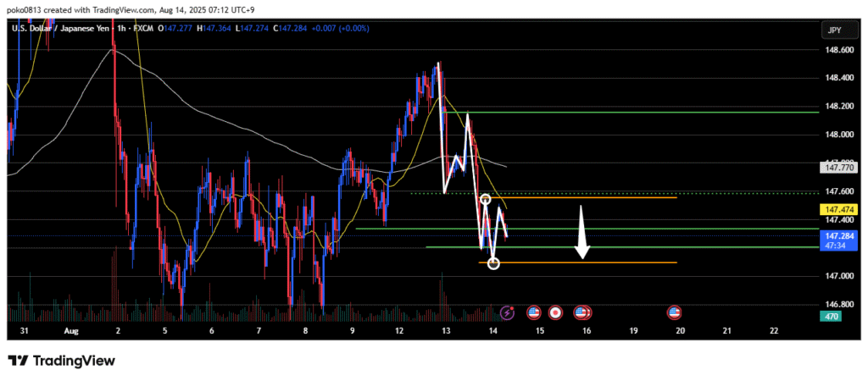Open the US flag event near date 20

pos(675,312)
